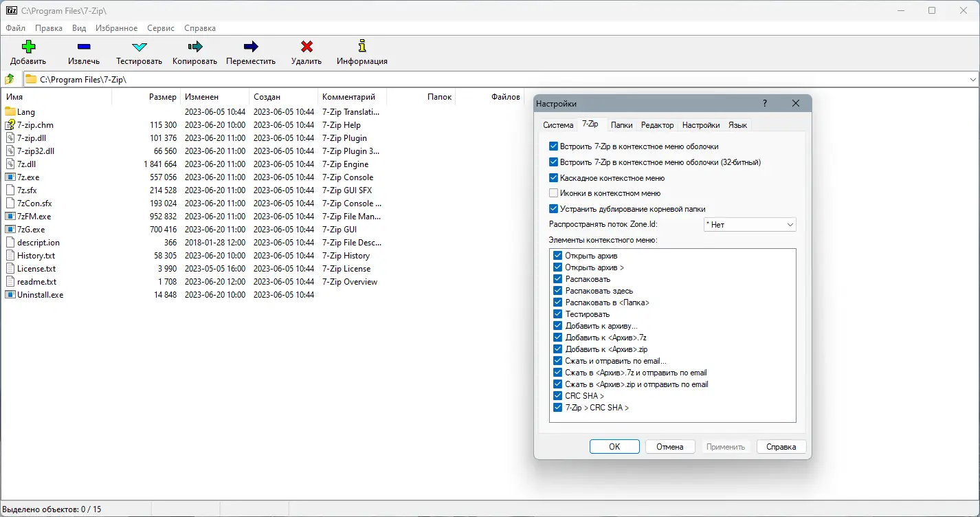This screenshot has height=517, width=980.
Task: Uncheck the Открыть архив list item without arrow
Action: [x=557, y=256]
